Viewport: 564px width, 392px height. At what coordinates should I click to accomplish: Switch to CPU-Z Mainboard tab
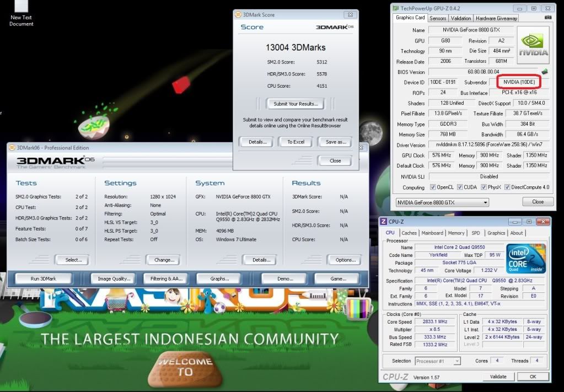(432, 233)
